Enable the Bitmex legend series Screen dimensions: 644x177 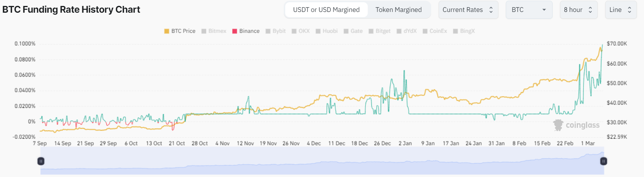click(214, 31)
